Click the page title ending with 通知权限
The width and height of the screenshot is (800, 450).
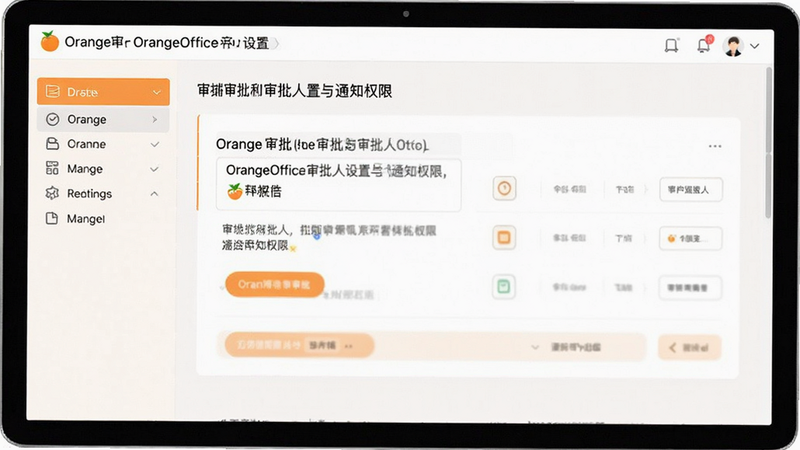pos(295,91)
